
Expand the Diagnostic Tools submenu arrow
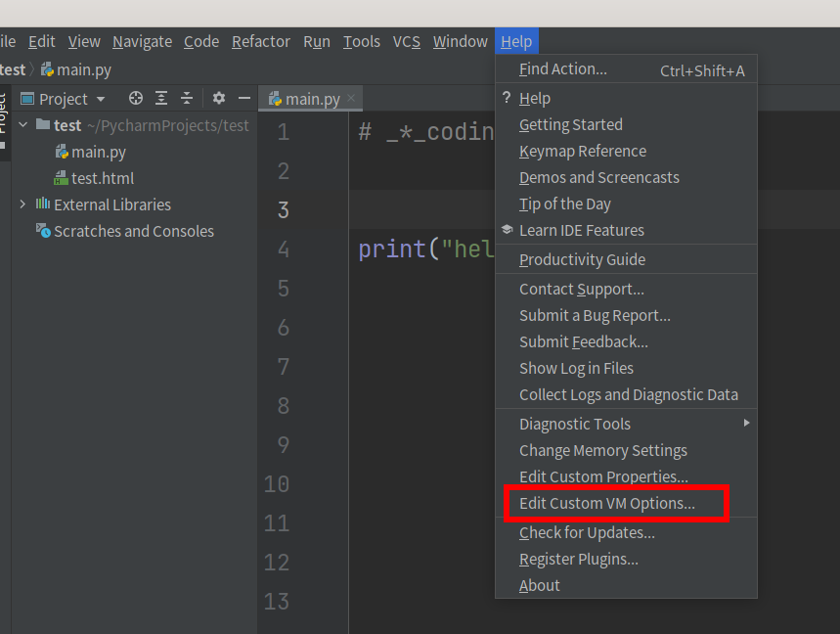click(x=746, y=423)
